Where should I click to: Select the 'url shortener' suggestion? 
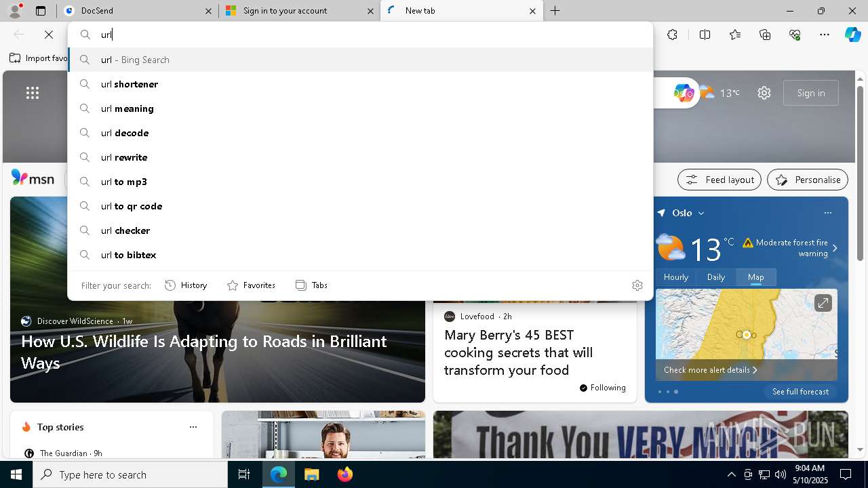click(x=360, y=84)
